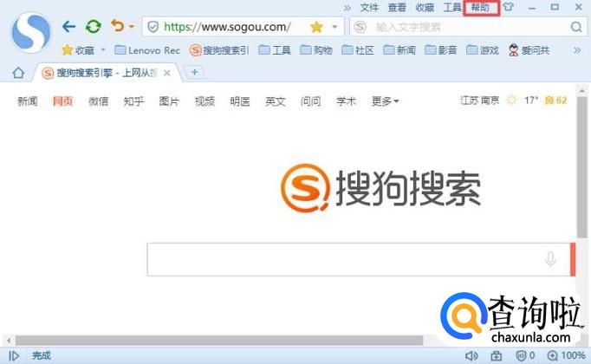591x364 pixels.
Task: Click the magnifier search icon
Action: pyautogui.click(x=576, y=27)
